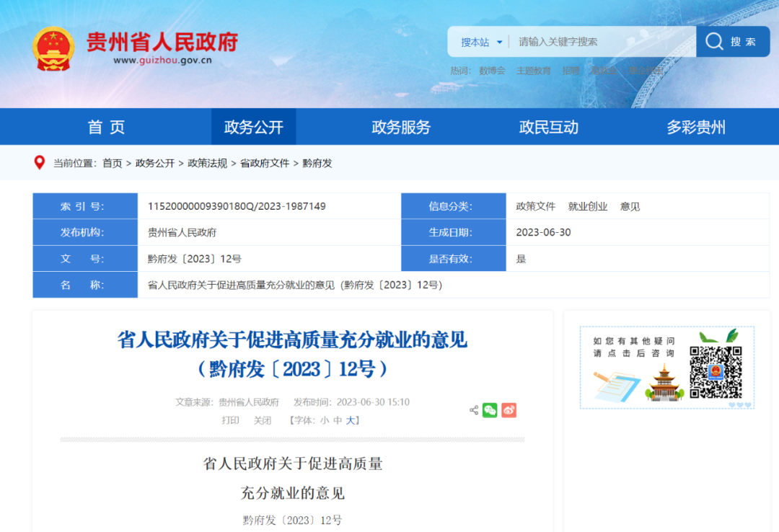The image size is (779, 532).
Task: Share the article via WeChat icon
Action: tap(489, 410)
